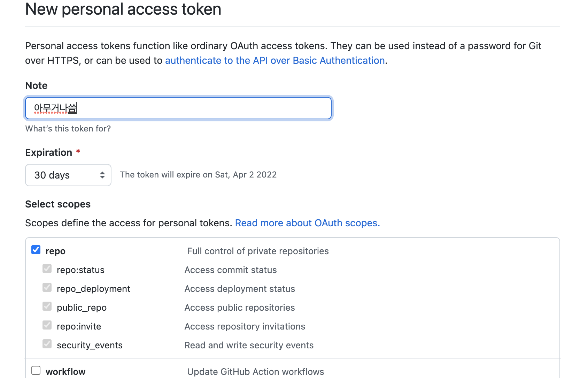The height and width of the screenshot is (378, 588).
Task: Toggle the security_events permission
Action: [x=47, y=344]
